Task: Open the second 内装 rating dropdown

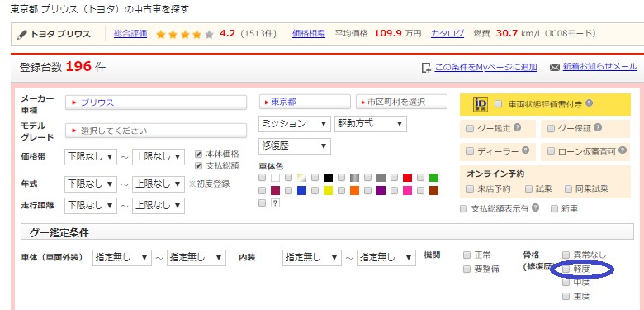Action: (386, 258)
